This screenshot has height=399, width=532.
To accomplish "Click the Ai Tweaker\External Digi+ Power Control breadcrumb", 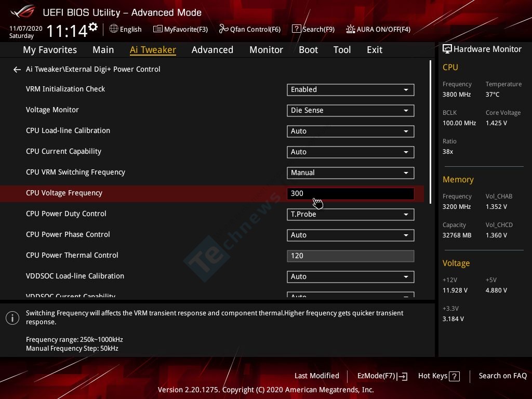I will pos(93,69).
